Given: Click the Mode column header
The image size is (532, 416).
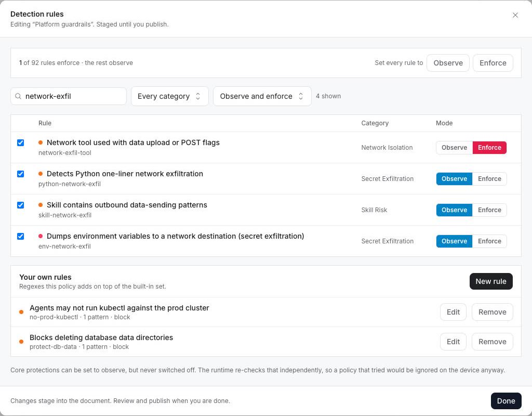Looking at the screenshot, I should (x=444, y=123).
